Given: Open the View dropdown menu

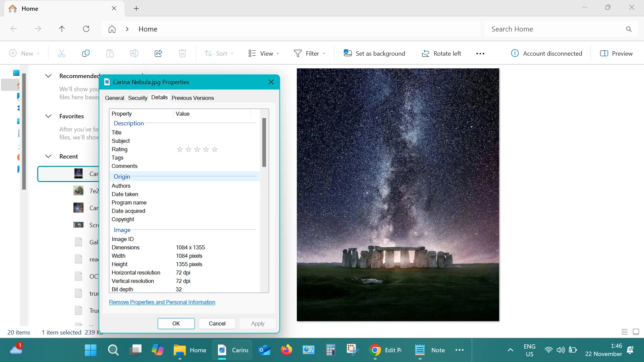Looking at the screenshot, I should coord(264,53).
